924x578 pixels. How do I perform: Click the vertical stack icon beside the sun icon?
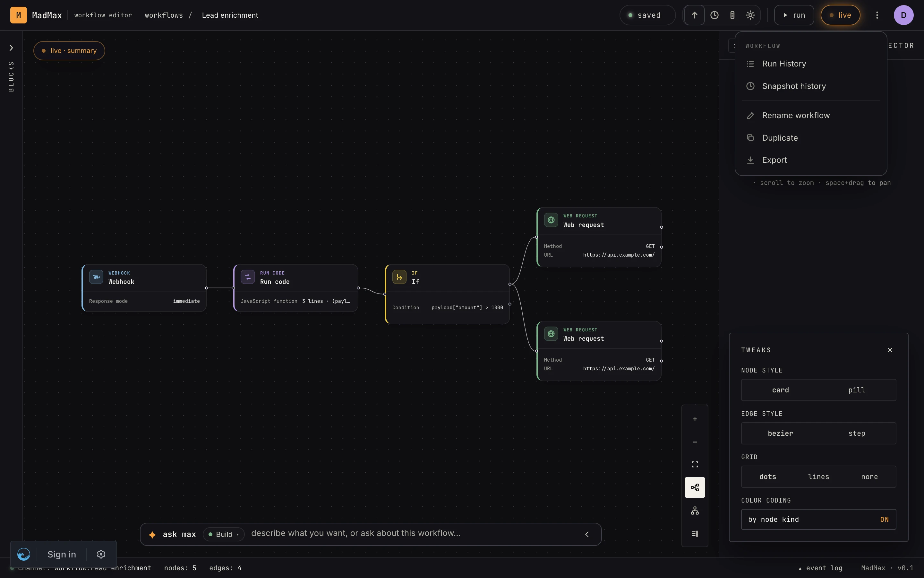[x=732, y=15]
